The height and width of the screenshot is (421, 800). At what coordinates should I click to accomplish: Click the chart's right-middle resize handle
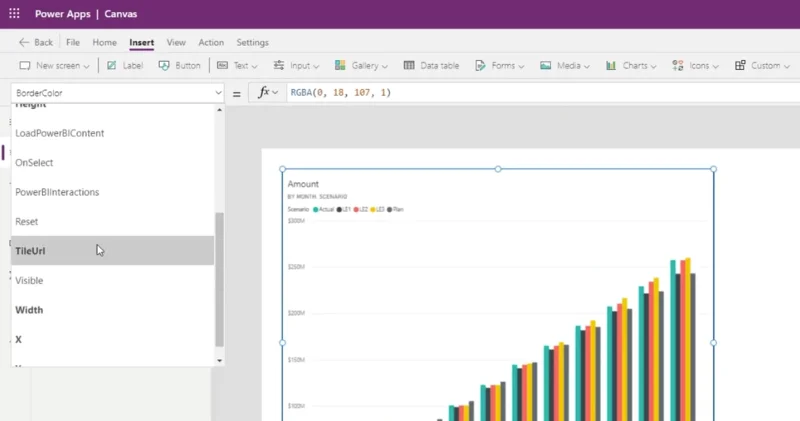[713, 343]
